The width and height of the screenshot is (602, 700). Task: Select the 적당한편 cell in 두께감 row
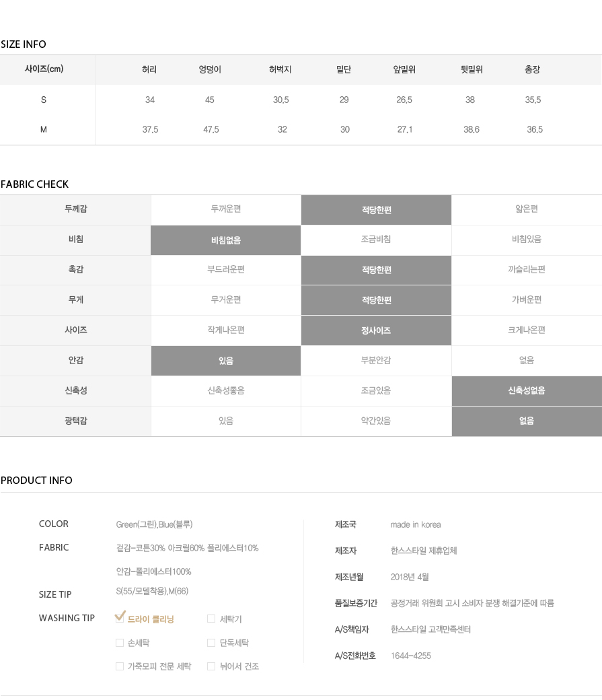(376, 210)
